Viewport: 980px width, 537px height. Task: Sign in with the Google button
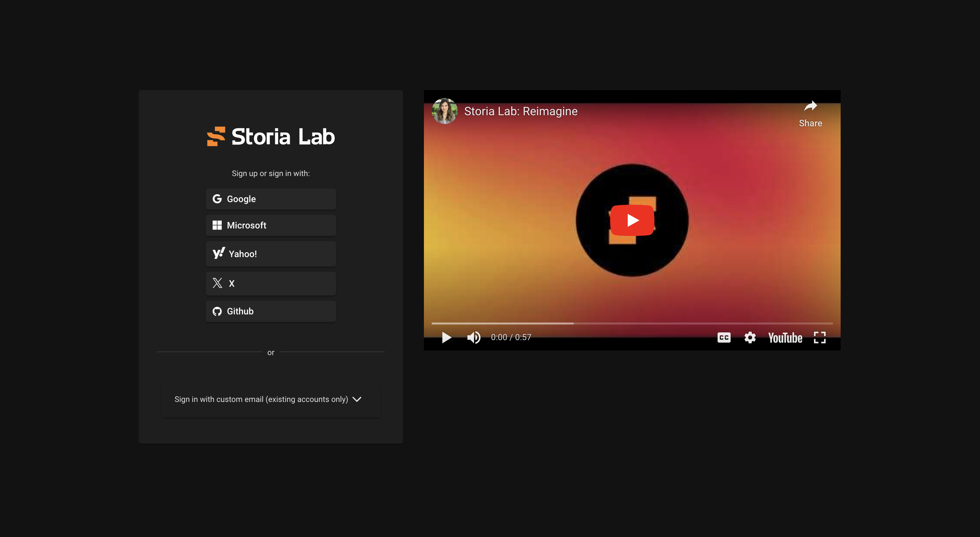[271, 199]
